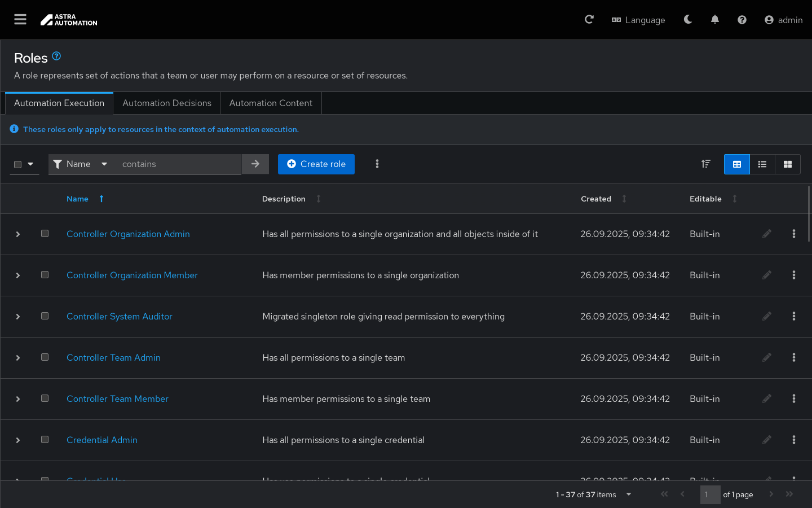
Task: Open the notifications bell
Action: (715, 20)
